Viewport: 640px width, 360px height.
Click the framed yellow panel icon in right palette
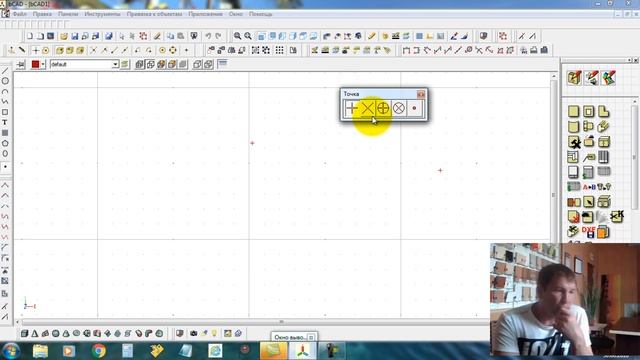point(589,111)
